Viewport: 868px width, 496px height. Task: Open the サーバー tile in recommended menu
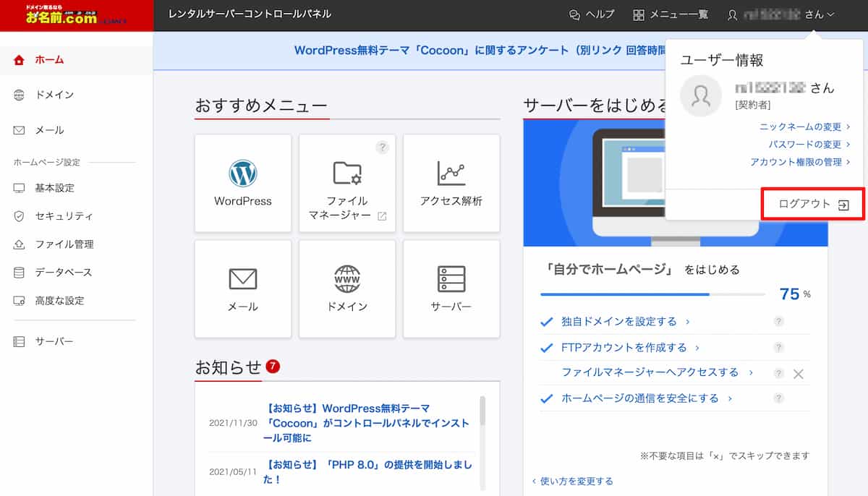(451, 288)
